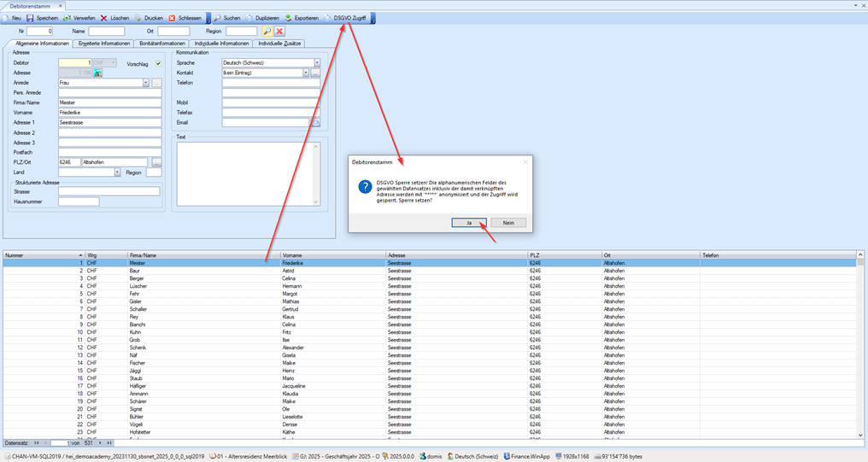Save record with Speichern icon
This screenshot has width=868, height=462.
[x=31, y=18]
